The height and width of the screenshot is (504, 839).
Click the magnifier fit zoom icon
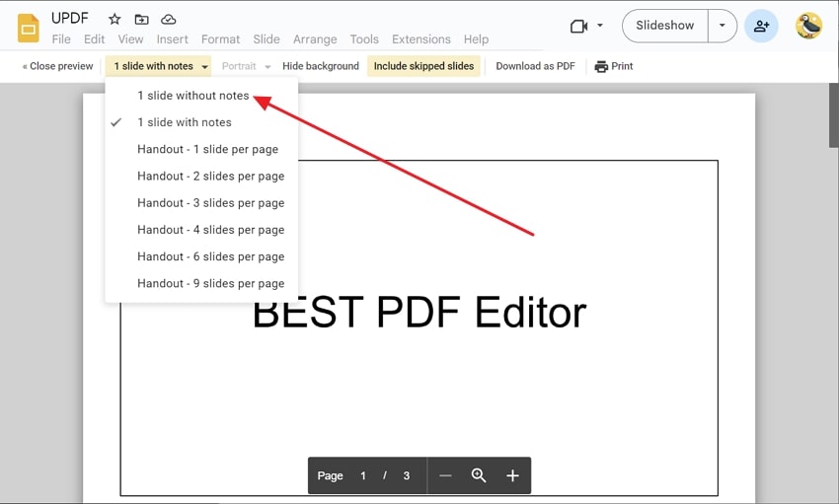click(479, 475)
